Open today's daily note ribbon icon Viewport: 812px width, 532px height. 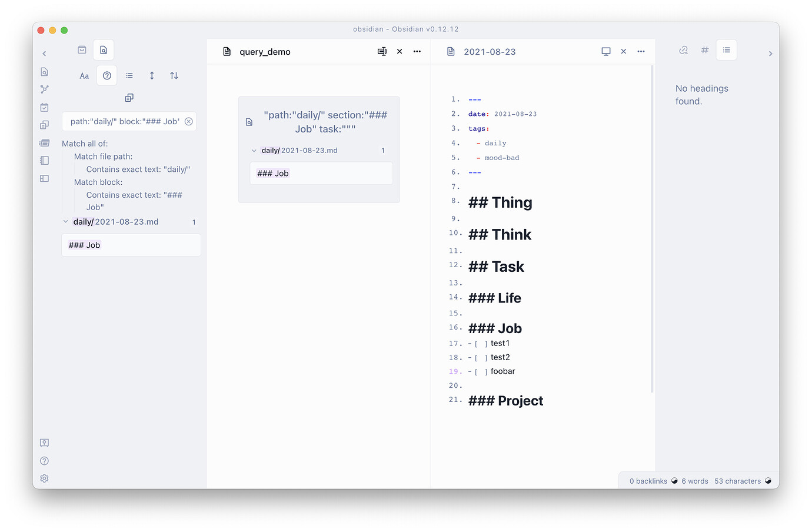pos(44,108)
